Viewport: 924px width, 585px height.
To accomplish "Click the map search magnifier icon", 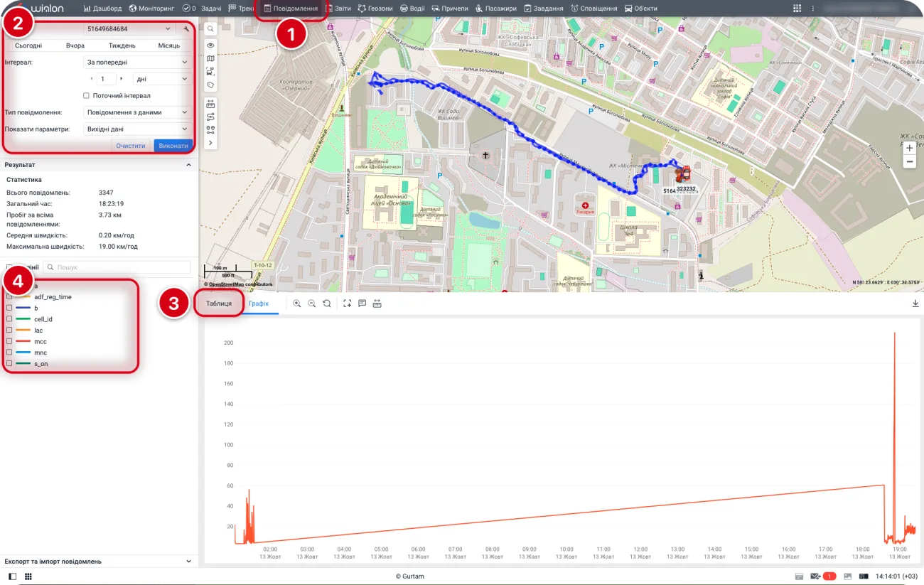I will click(210, 29).
